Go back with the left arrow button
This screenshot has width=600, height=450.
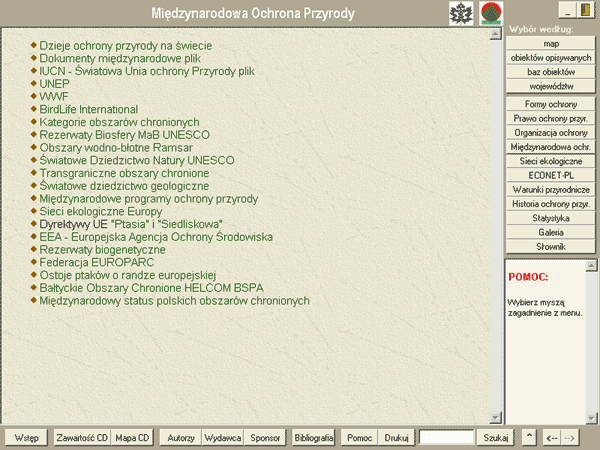coord(551,438)
